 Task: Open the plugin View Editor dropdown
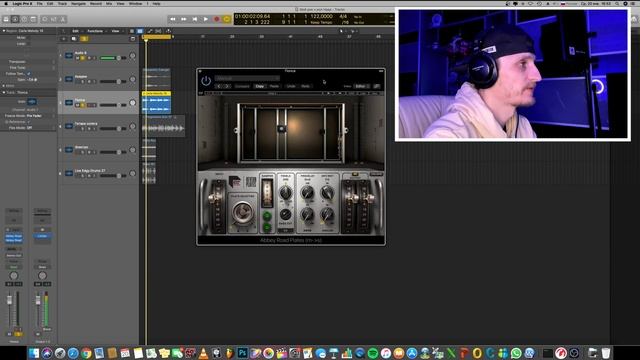(x=361, y=87)
